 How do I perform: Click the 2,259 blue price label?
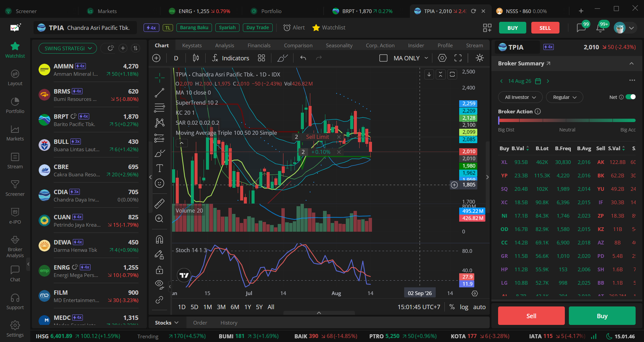tap(469, 104)
